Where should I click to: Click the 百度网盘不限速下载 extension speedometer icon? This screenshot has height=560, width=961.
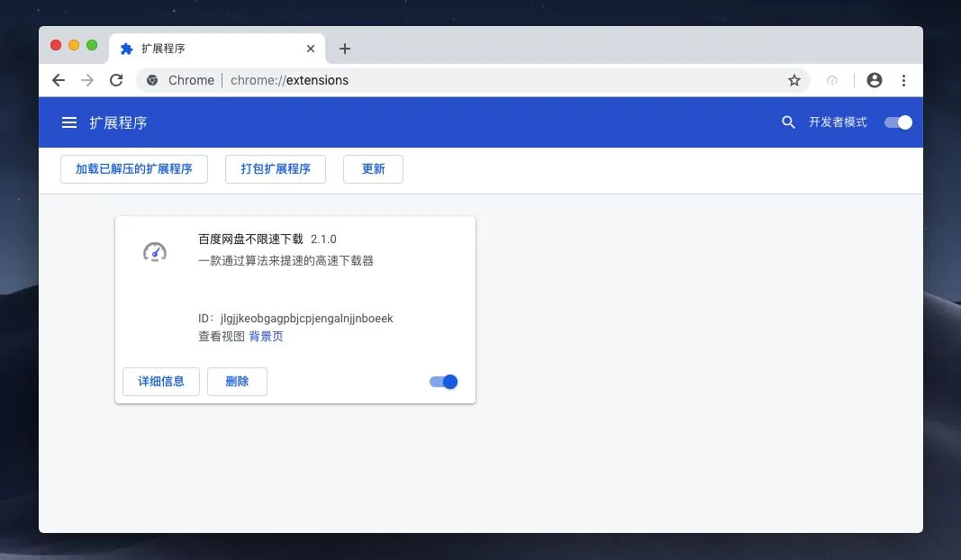154,252
